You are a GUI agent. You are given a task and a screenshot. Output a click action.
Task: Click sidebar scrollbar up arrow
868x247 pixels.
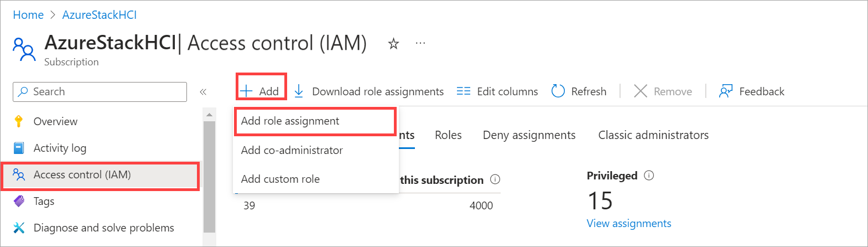pyautogui.click(x=209, y=115)
